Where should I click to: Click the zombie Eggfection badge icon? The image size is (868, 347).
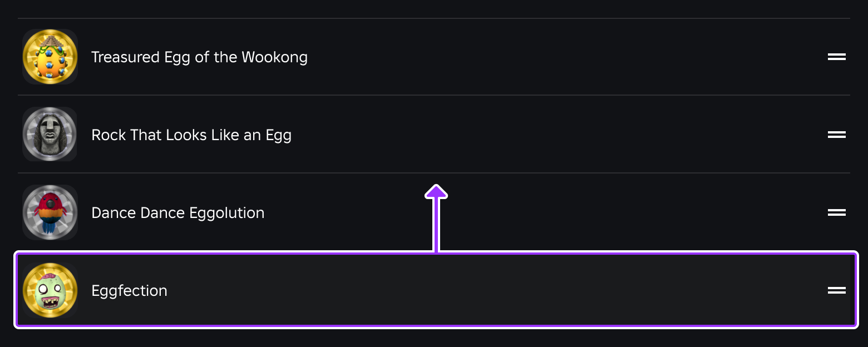(50, 290)
